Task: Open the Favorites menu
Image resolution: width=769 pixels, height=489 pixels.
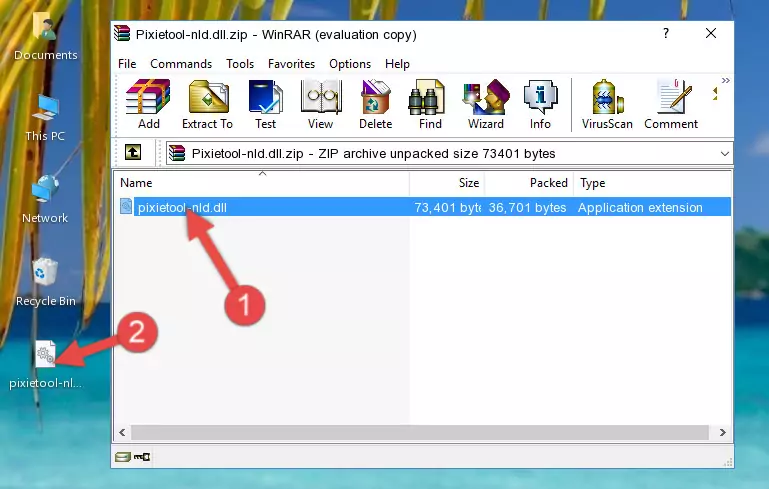Action: (x=291, y=64)
